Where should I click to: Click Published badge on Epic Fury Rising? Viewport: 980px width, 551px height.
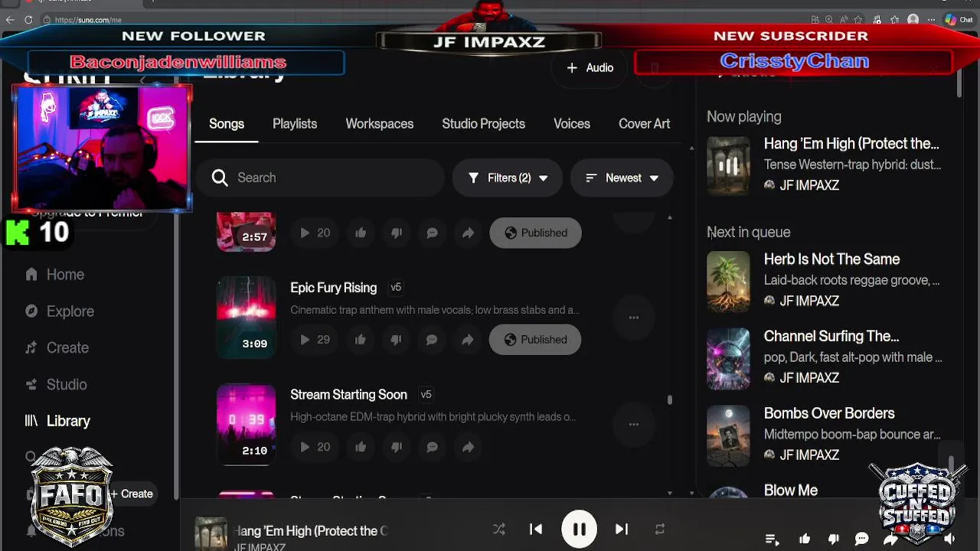tap(535, 340)
